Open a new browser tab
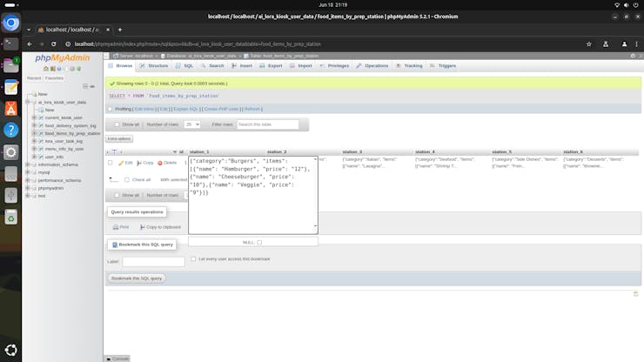 tap(120, 30)
